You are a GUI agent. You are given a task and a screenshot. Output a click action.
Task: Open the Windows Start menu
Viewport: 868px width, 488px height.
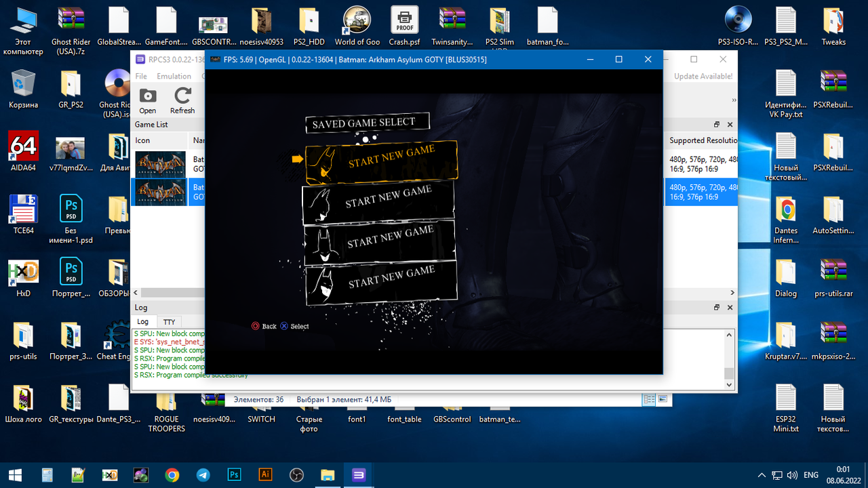pos(15,475)
